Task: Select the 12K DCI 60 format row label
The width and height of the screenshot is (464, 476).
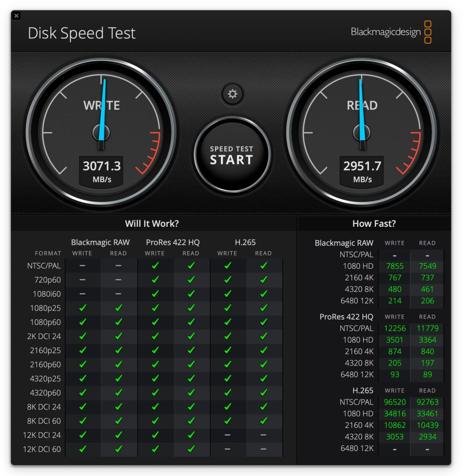Action: click(42, 450)
